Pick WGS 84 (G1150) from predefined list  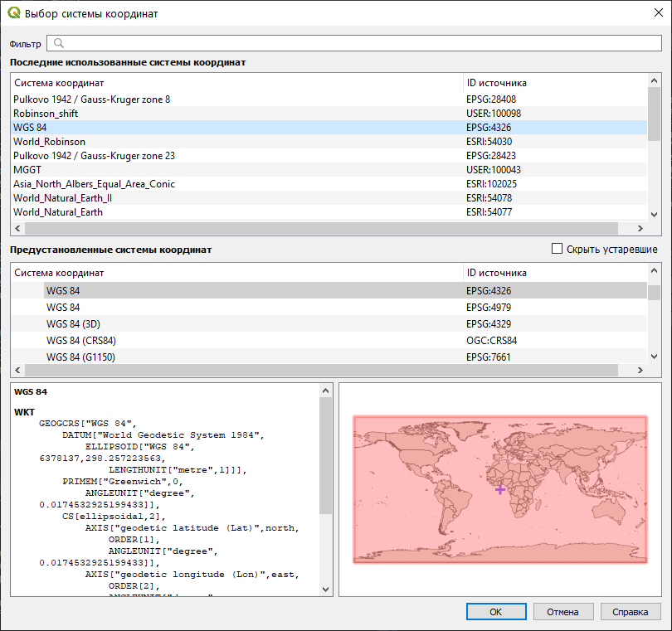pyautogui.click(x=80, y=357)
